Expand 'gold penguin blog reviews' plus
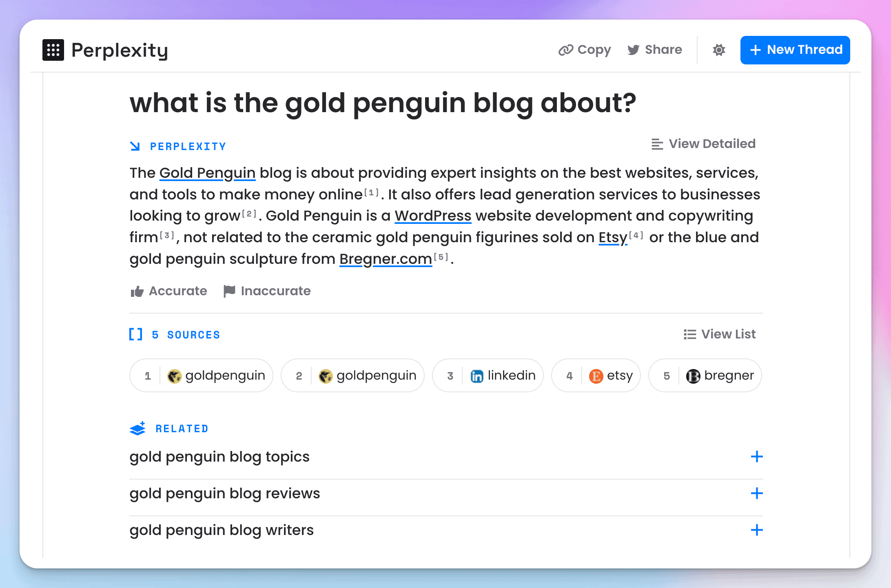The width and height of the screenshot is (891, 588). click(x=757, y=493)
